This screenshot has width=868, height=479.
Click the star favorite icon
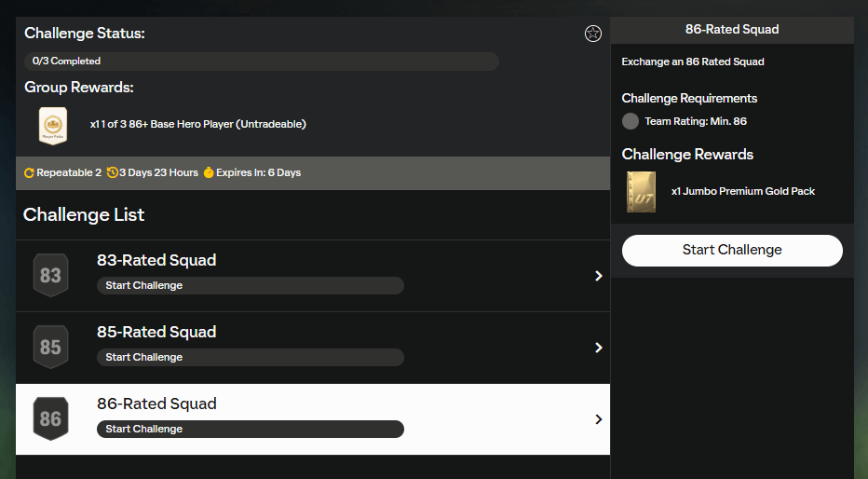(593, 34)
